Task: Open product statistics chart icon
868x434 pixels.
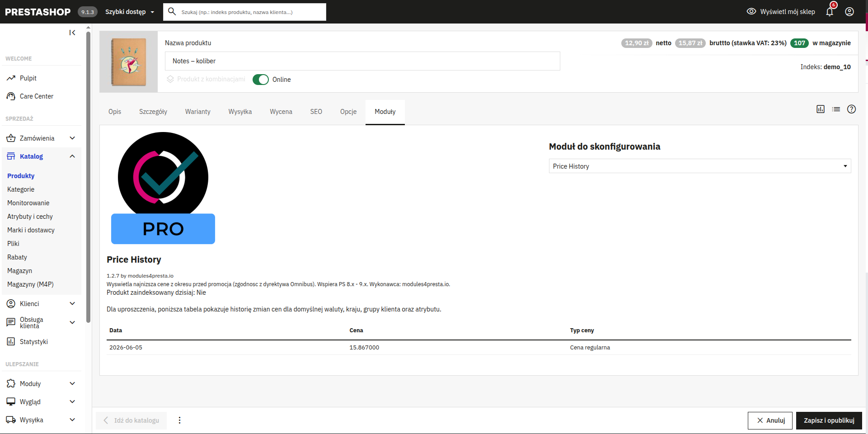Action: click(x=821, y=109)
